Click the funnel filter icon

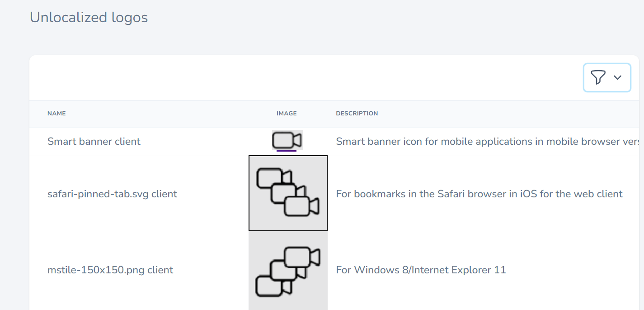[598, 77]
